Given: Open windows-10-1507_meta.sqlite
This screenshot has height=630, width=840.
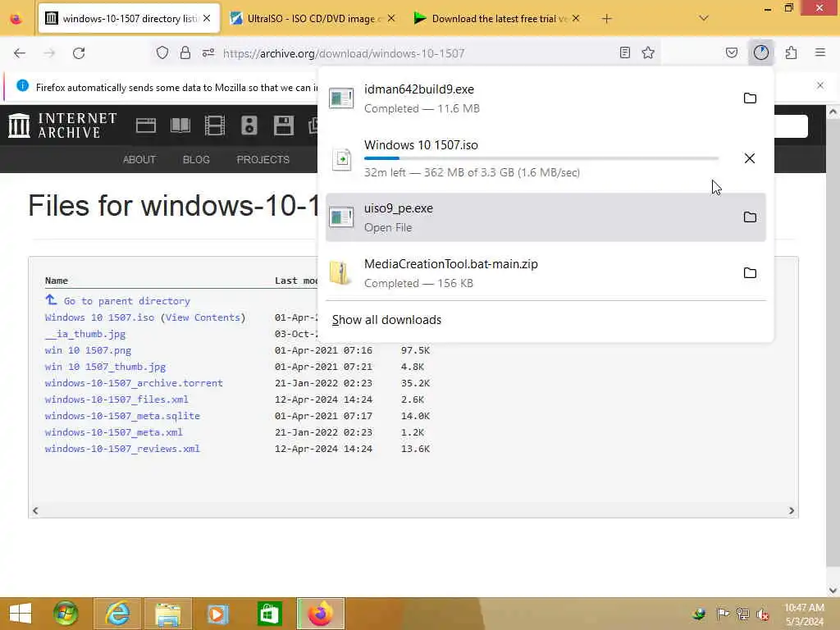Looking at the screenshot, I should (122, 416).
